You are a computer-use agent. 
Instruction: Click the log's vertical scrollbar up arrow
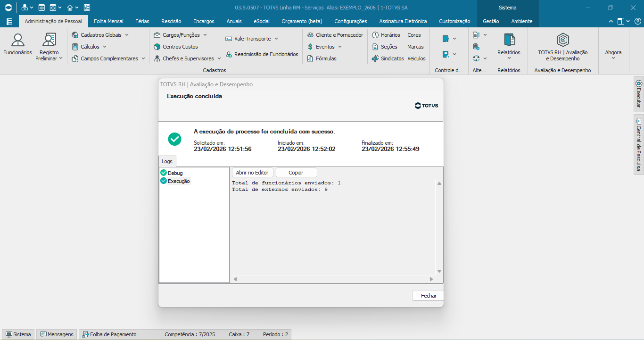coord(439,184)
